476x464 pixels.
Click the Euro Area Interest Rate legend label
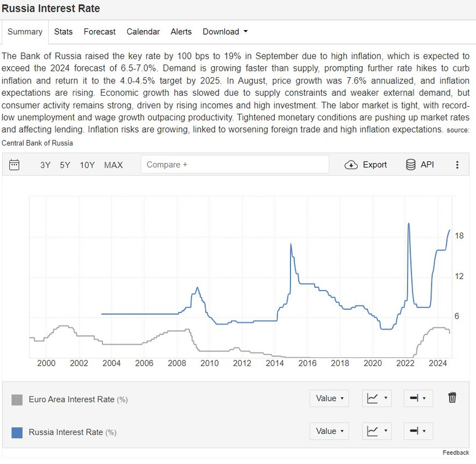(78, 399)
